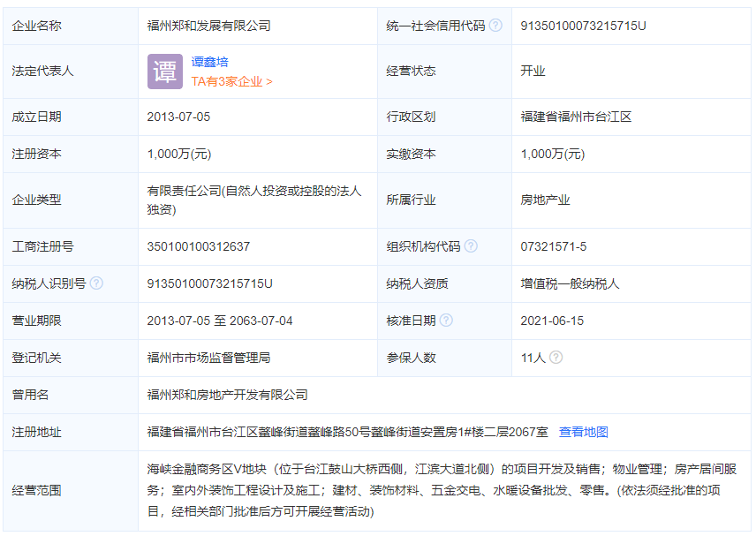Select 增值税一般纳税人 taxpayer qualification
Screen dimensions: 756x536
570,283
